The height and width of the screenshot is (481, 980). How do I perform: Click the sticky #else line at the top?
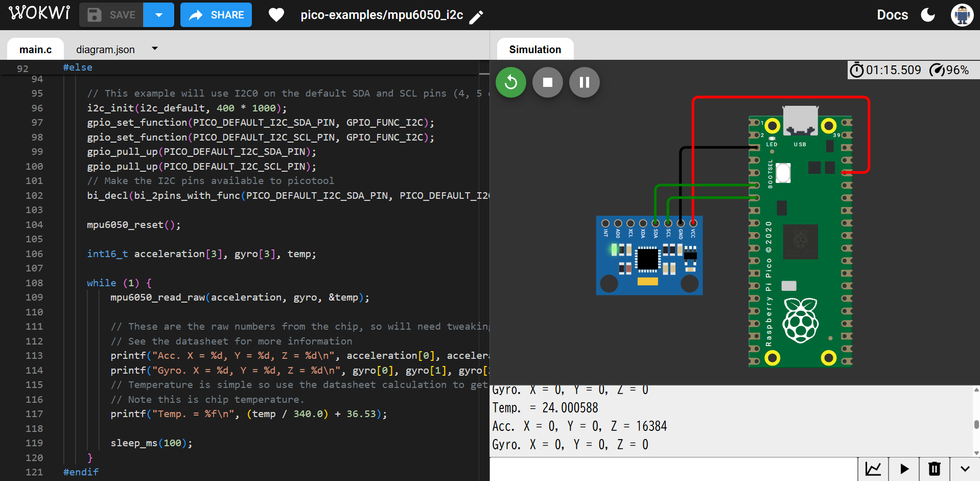coord(78,67)
